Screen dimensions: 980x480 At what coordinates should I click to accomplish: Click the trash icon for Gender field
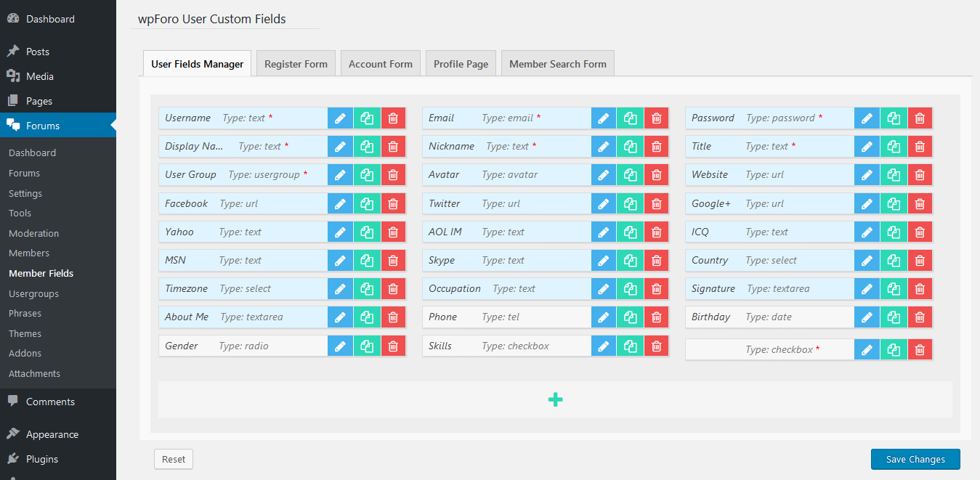click(393, 346)
